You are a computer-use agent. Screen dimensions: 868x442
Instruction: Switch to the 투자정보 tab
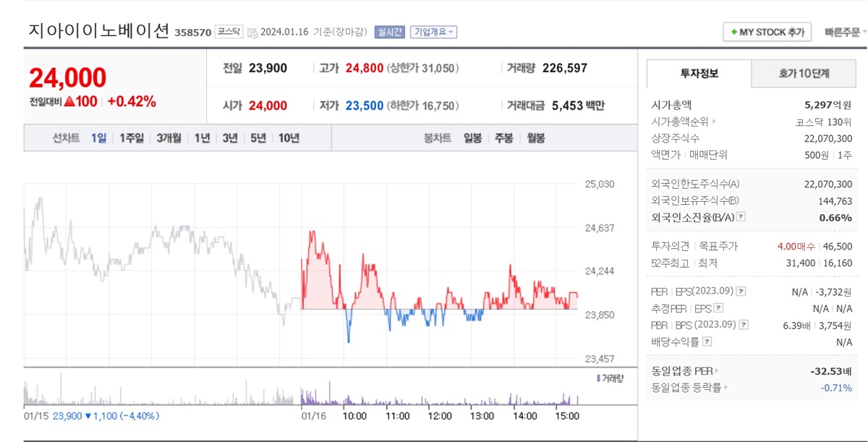click(699, 74)
